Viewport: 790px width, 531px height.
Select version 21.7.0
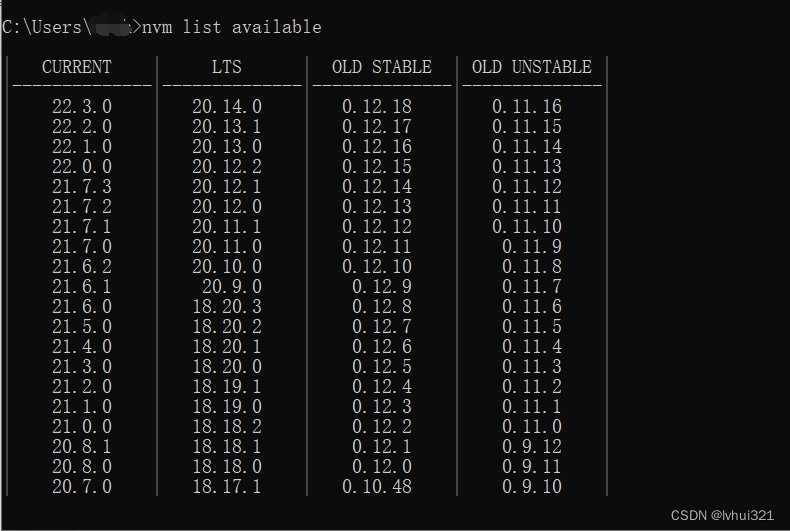click(x=82, y=246)
